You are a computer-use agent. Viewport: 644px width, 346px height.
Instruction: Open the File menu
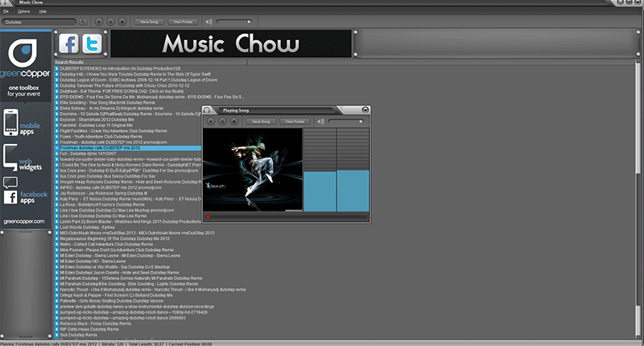coord(6,11)
